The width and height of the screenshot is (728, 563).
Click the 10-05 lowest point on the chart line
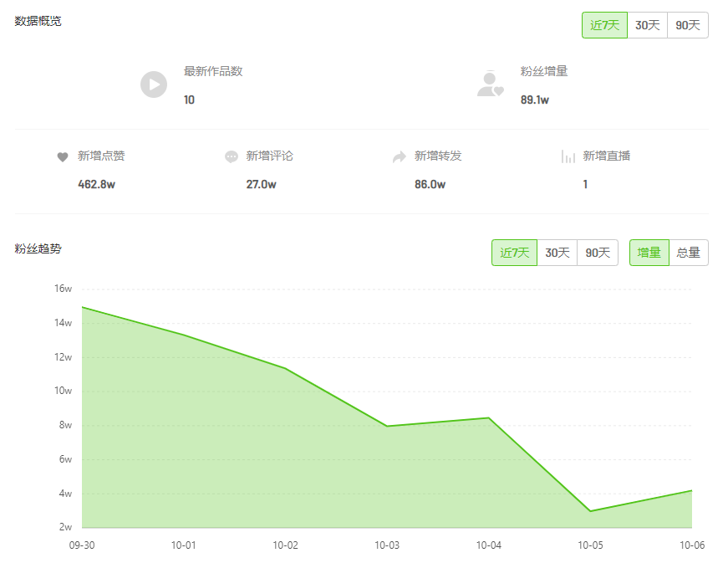590,510
